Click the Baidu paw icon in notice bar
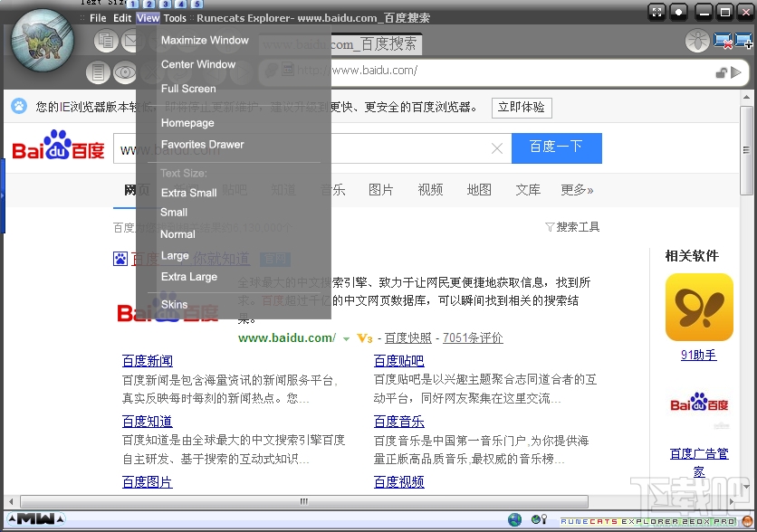Viewport: 757px width, 532px height. [19, 106]
